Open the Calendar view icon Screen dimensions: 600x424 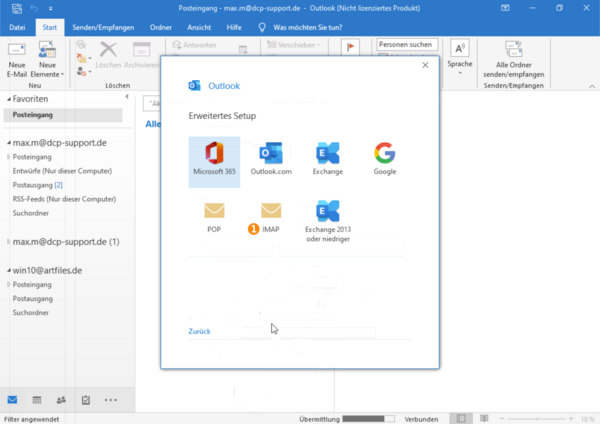pos(37,400)
